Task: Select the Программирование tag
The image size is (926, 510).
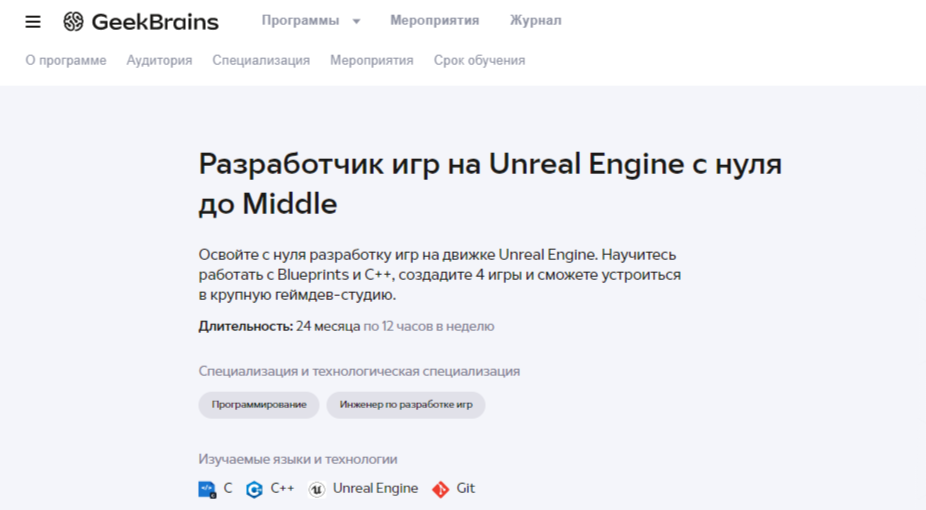Action: point(259,405)
